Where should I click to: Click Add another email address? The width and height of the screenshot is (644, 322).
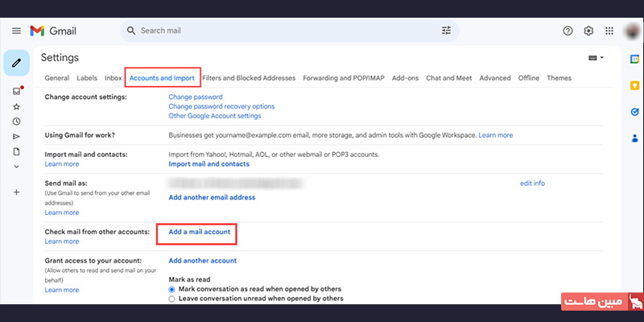tap(212, 197)
